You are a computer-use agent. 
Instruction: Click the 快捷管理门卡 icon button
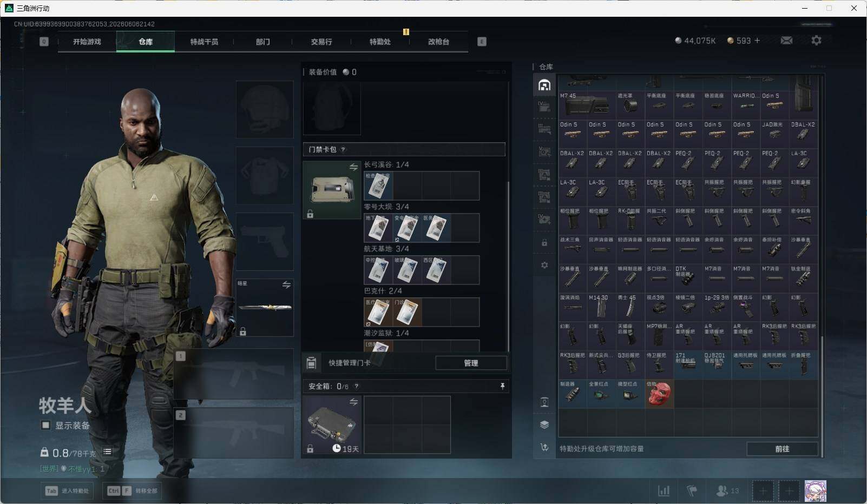(311, 363)
